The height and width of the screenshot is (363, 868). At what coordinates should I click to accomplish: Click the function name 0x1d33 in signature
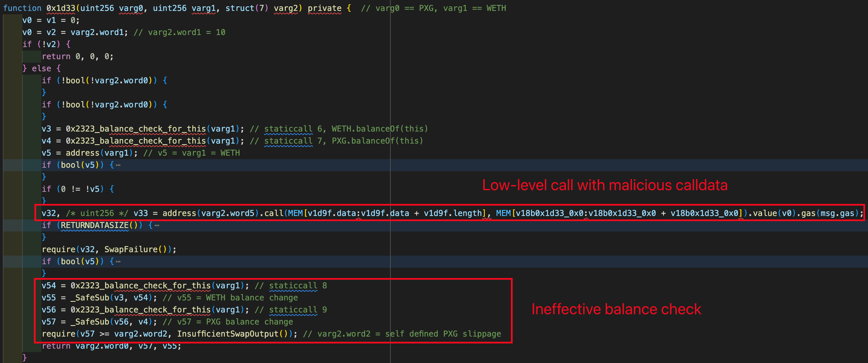click(61, 8)
